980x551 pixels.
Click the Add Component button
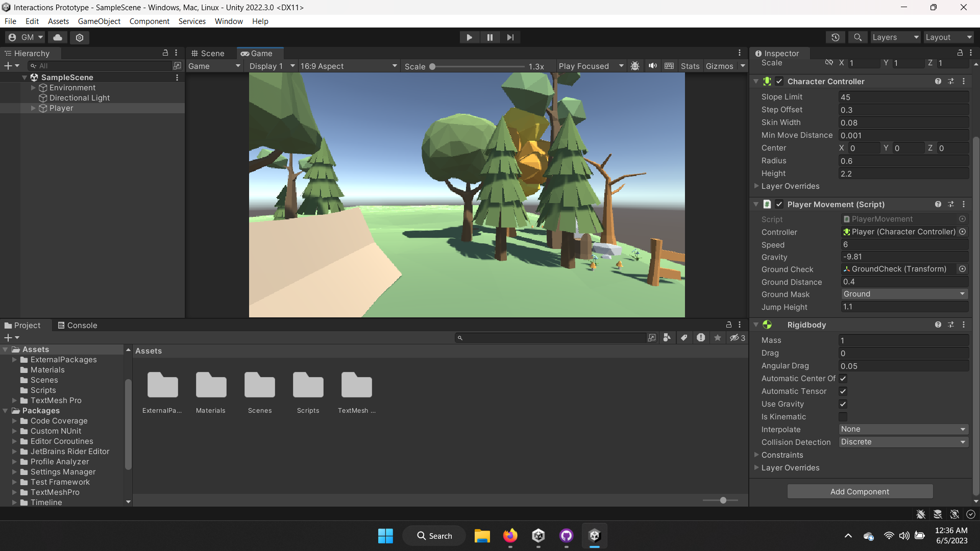point(860,491)
